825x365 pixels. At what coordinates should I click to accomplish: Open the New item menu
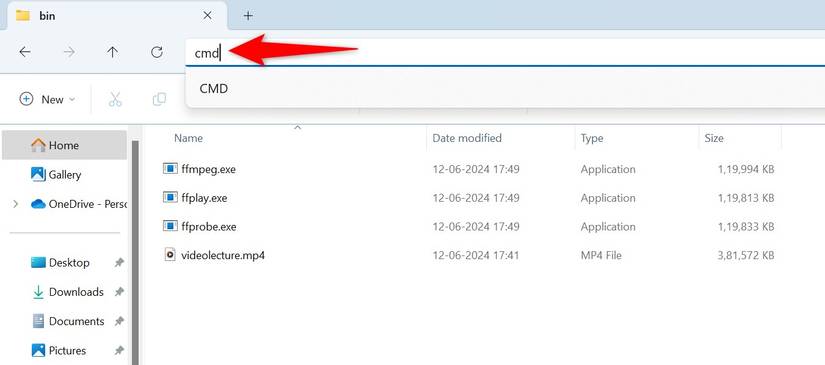(x=47, y=99)
